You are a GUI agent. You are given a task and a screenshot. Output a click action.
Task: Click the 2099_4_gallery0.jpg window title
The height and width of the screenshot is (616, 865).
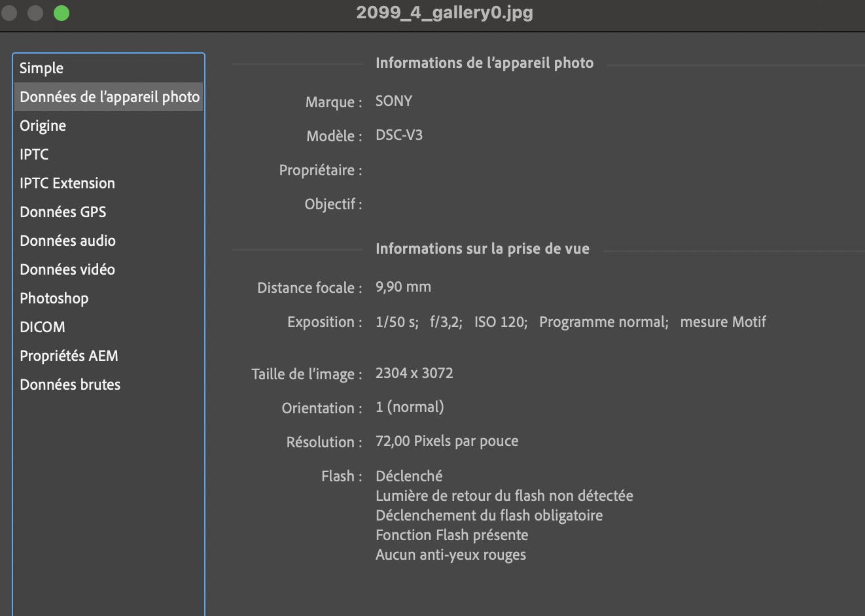[444, 12]
